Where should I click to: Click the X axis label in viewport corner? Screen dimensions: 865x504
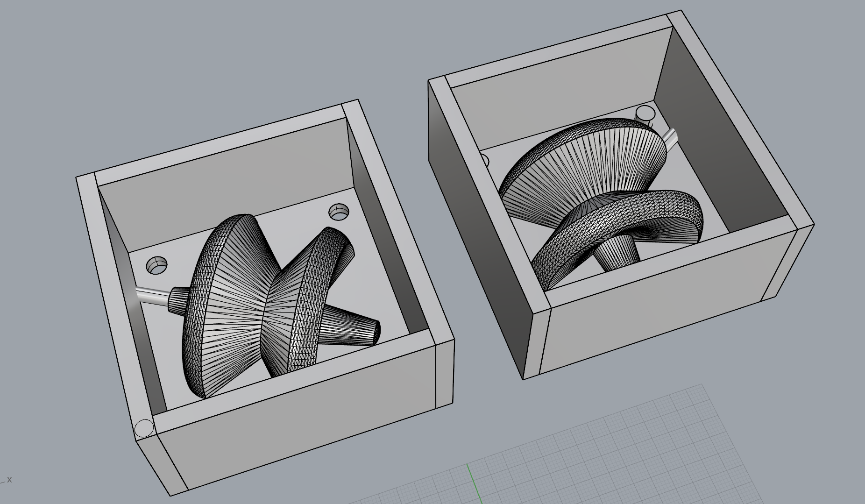9,480
